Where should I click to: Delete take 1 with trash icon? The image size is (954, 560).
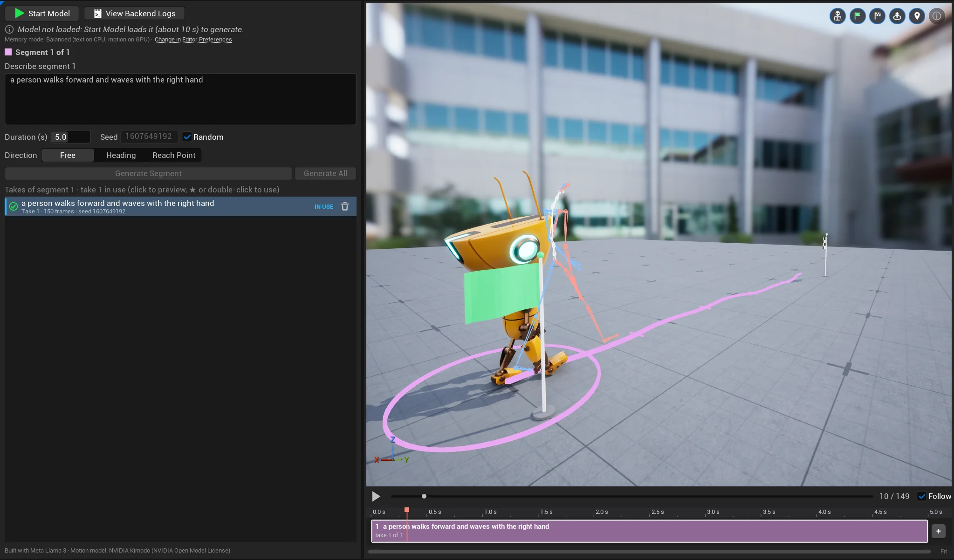345,206
